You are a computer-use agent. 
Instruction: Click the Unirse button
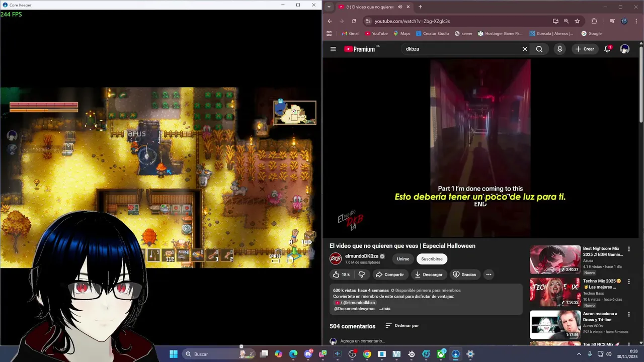tap(403, 259)
